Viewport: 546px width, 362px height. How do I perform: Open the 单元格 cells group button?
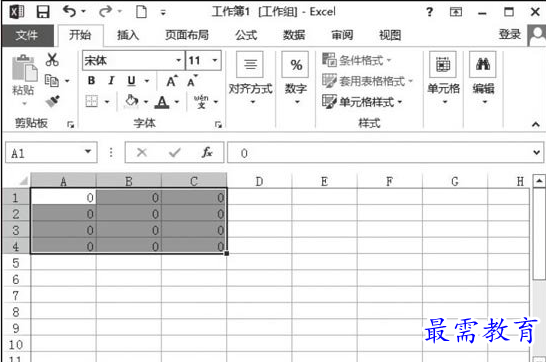(x=443, y=79)
